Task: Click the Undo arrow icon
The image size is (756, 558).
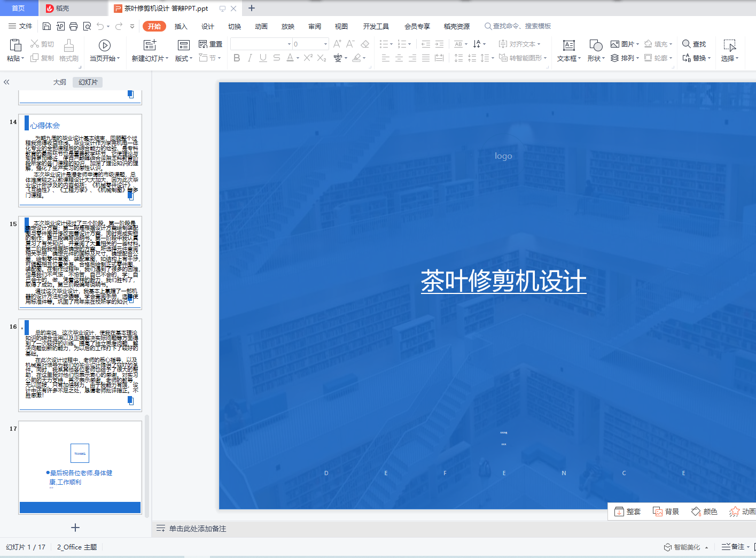Action: 100,26
